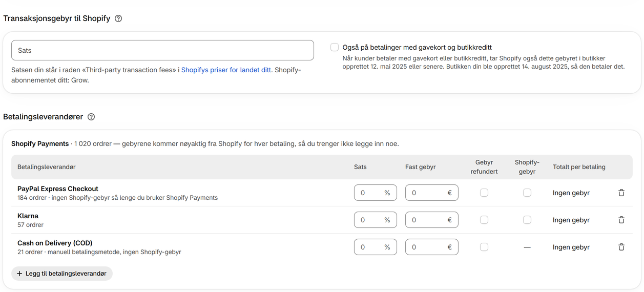Enable fee on gift card and store credit payments
This screenshot has width=644, height=292.
335,47
